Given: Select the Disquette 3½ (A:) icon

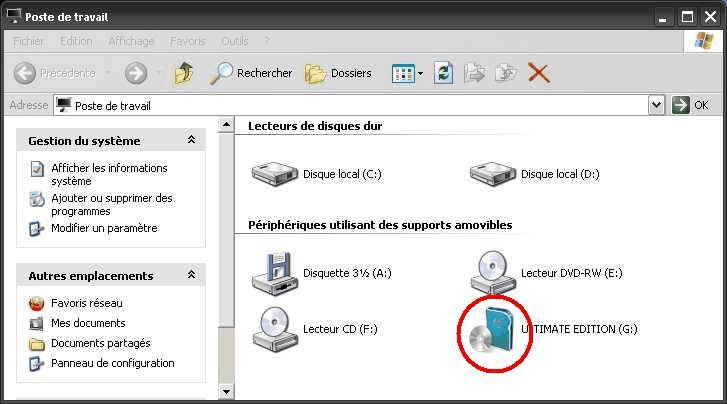Looking at the screenshot, I should [x=274, y=274].
